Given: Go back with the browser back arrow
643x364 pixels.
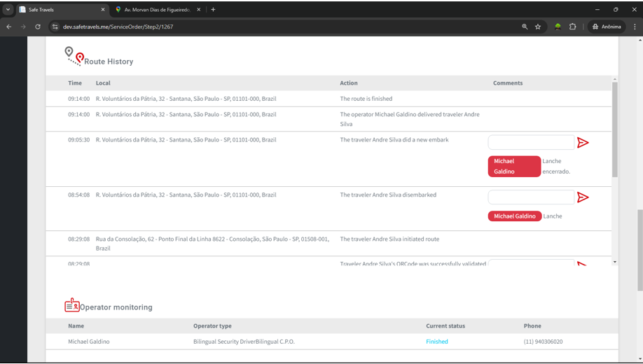Looking at the screenshot, I should pos(9,27).
